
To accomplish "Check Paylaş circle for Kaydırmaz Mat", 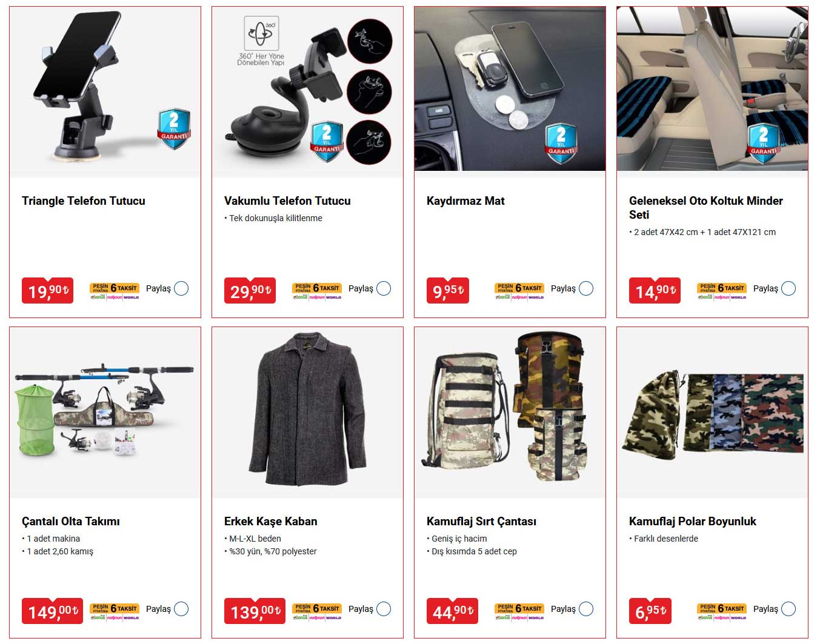I will pos(586,288).
